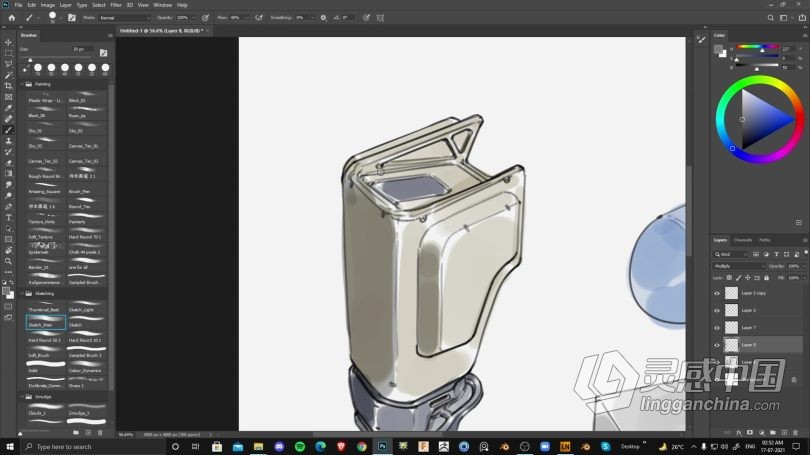Viewport: 810px width, 455px height.
Task: Open the blend mode Multiply dropdown in the Layers panel
Action: [x=739, y=266]
